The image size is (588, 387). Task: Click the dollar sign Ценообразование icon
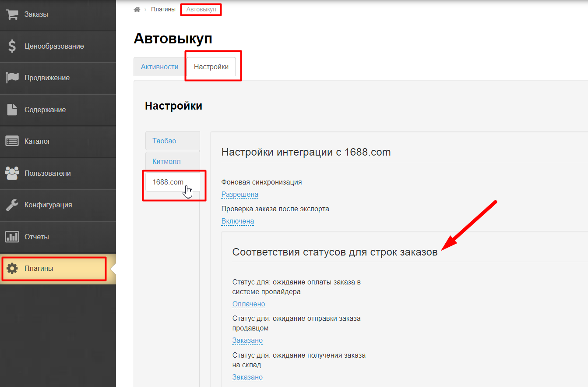(x=12, y=46)
